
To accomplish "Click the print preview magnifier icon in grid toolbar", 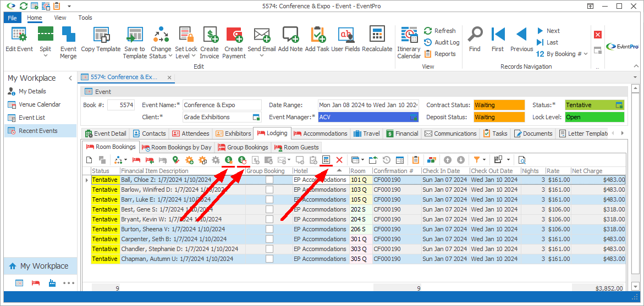I will 522,159.
